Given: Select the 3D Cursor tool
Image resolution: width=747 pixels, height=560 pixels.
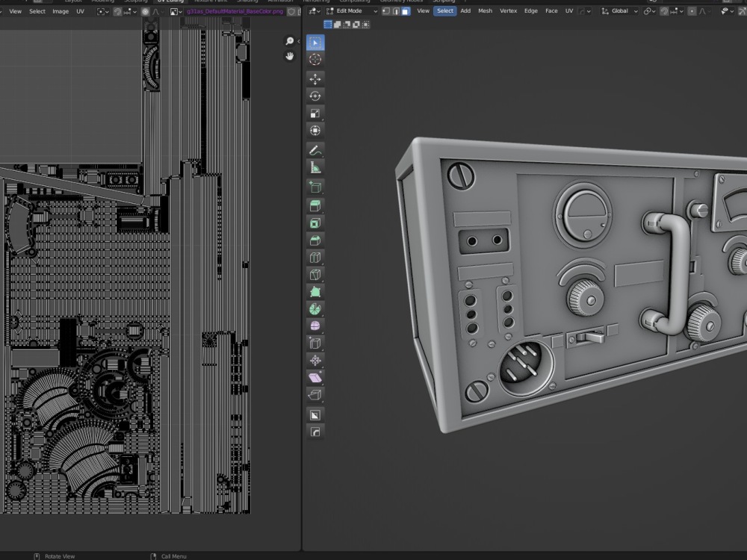Looking at the screenshot, I should click(314, 60).
